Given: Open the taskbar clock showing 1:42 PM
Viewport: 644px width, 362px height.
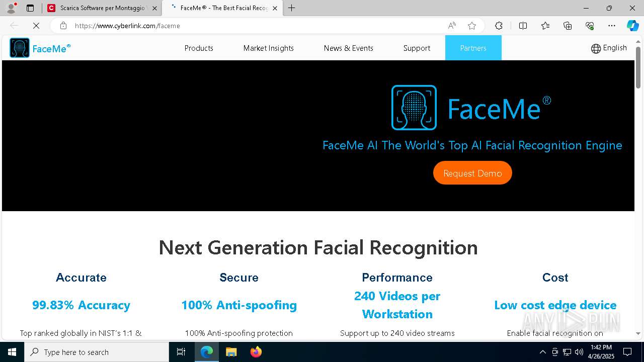Looking at the screenshot, I should pyautogui.click(x=601, y=352).
